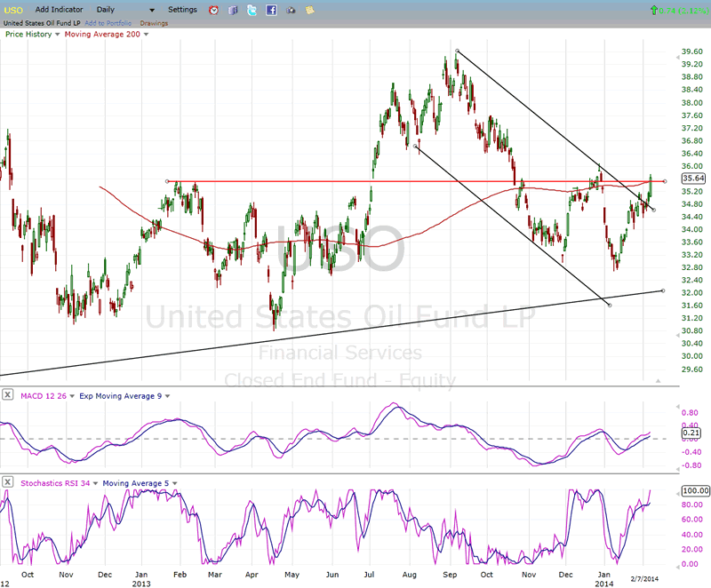The image size is (711, 588).
Task: Click the USO ticker symbol field
Action: tap(15, 9)
